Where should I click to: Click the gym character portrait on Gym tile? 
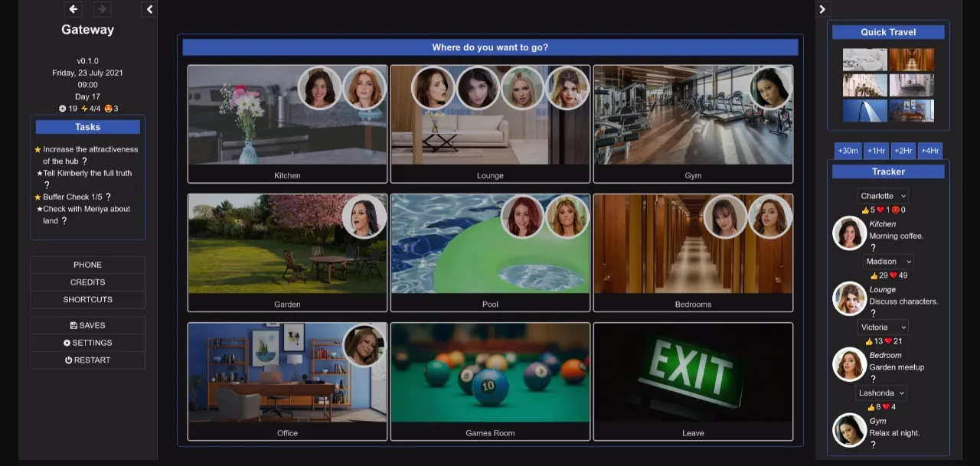[x=770, y=88]
